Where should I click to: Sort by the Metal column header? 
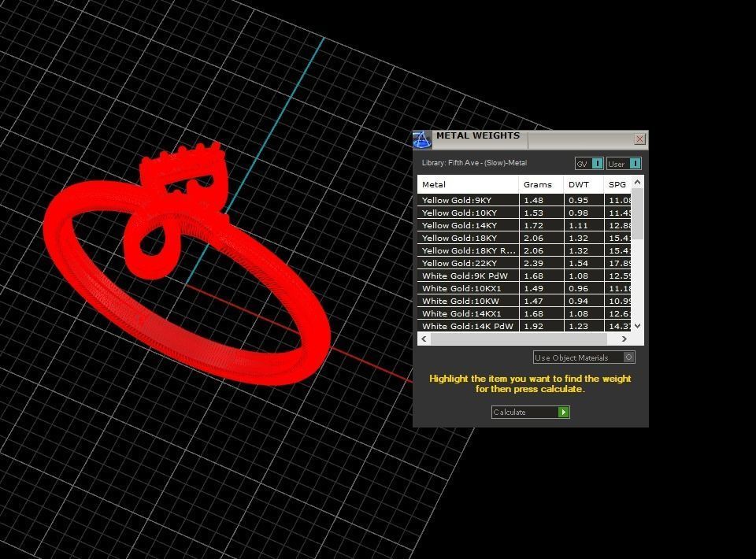click(468, 184)
